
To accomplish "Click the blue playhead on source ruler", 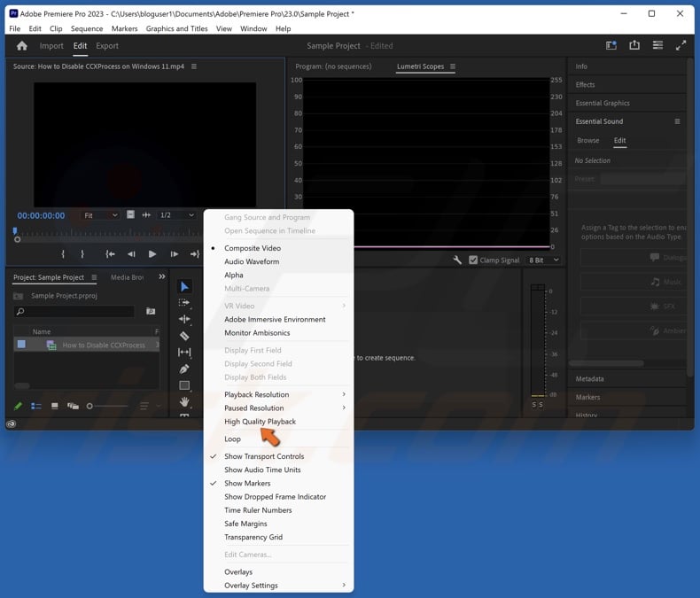I will 15,230.
